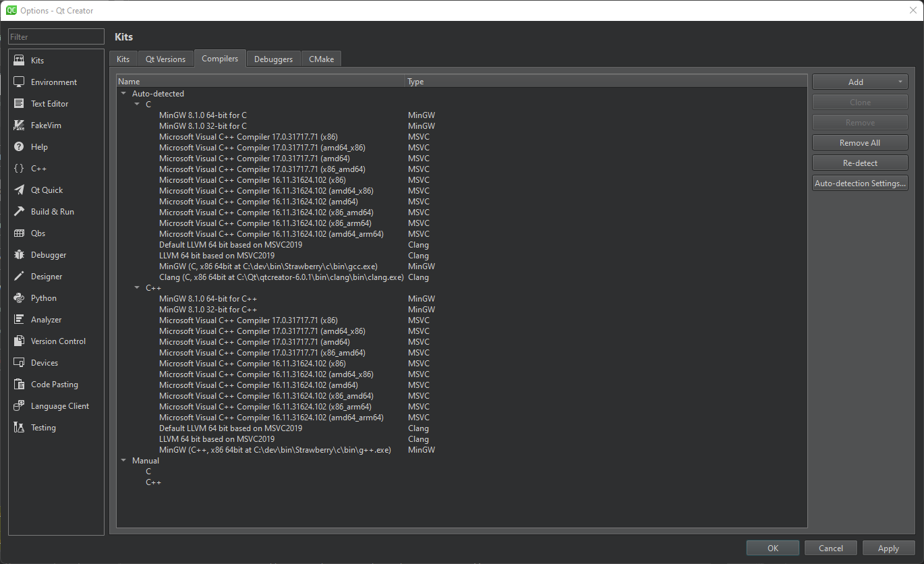Screen dimensions: 924x564
Task: Sort by the Type column header
Action: tap(606, 82)
